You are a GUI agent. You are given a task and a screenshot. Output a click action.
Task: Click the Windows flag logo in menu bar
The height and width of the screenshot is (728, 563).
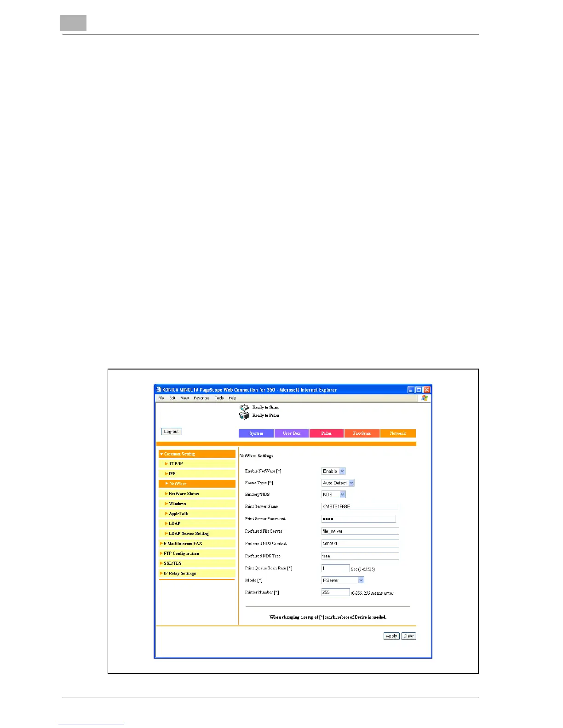[424, 398]
